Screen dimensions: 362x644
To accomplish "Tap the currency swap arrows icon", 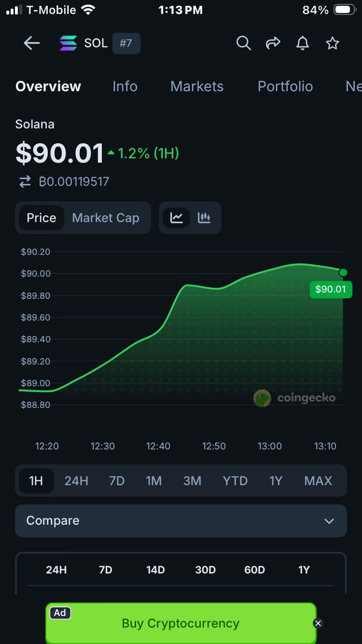I will point(25,182).
